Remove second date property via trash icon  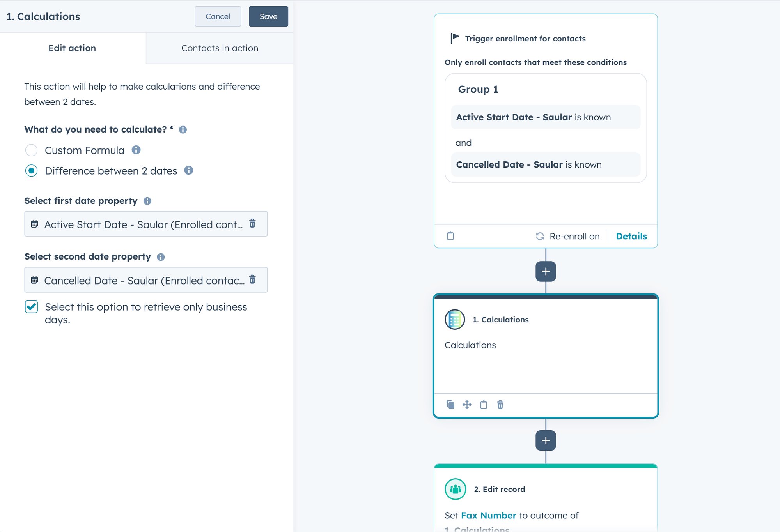coord(253,279)
